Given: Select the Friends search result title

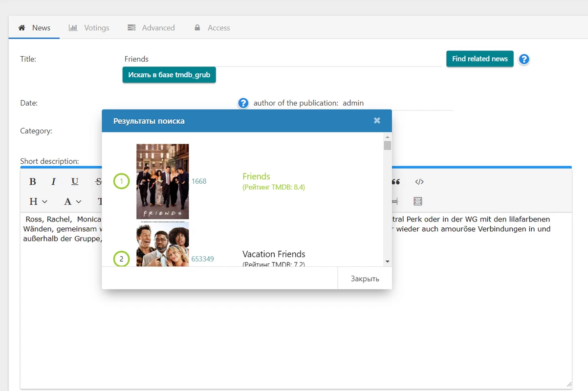Looking at the screenshot, I should [x=256, y=176].
